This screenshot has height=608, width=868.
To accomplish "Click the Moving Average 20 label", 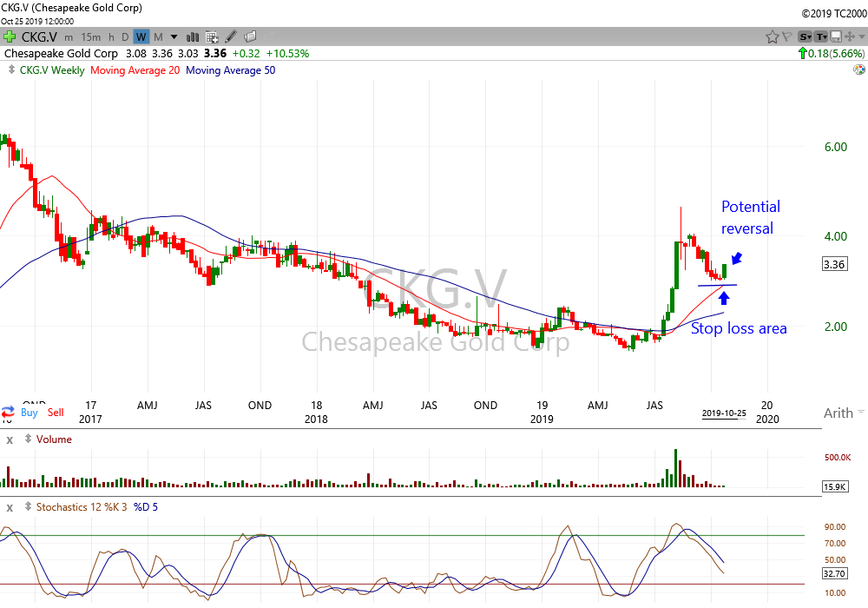I will (135, 70).
